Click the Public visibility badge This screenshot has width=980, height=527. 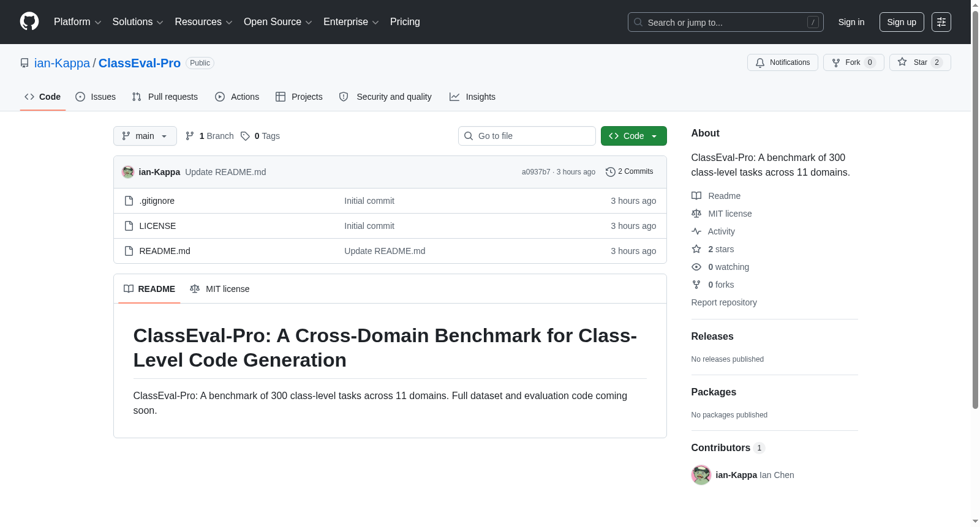200,63
